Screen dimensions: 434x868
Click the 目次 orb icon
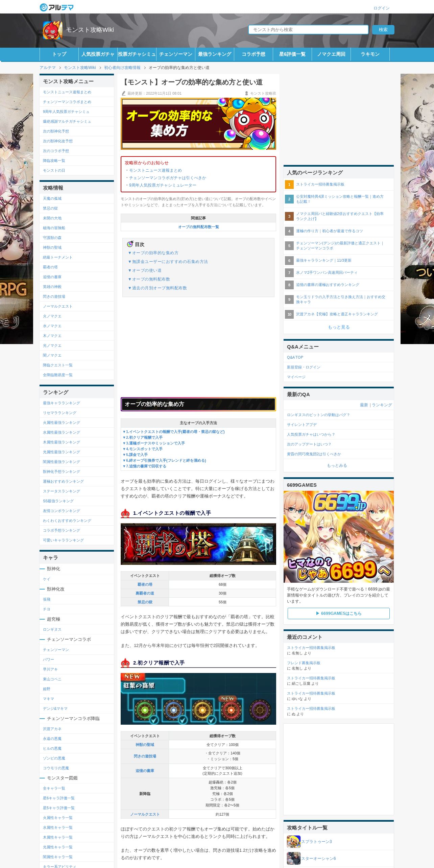pyautogui.click(x=130, y=244)
